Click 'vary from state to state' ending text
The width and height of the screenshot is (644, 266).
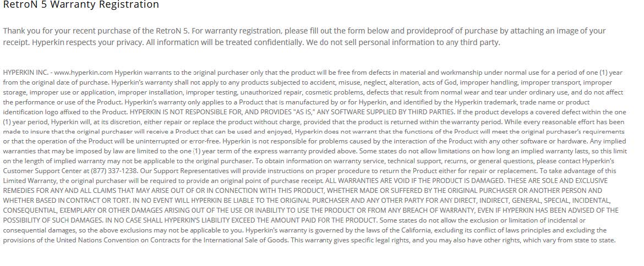[580, 240]
